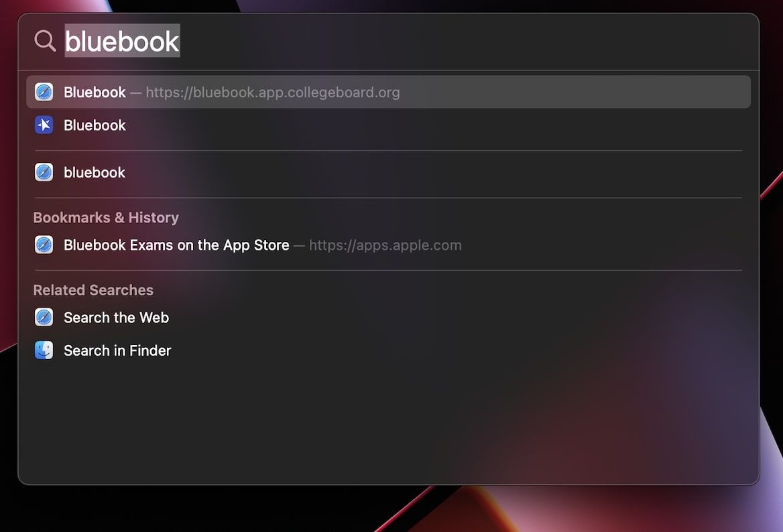Choose Search in Finder option
783x532 pixels.
coord(117,350)
